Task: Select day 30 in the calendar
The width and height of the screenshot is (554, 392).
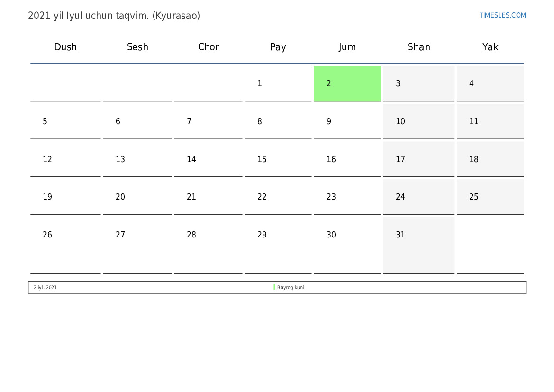Action: point(347,246)
